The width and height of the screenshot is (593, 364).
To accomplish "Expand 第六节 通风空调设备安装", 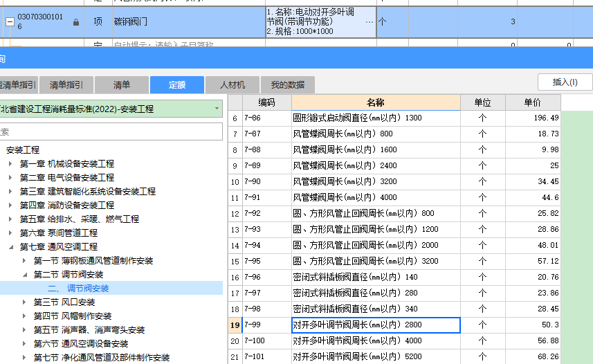I will tap(24, 343).
